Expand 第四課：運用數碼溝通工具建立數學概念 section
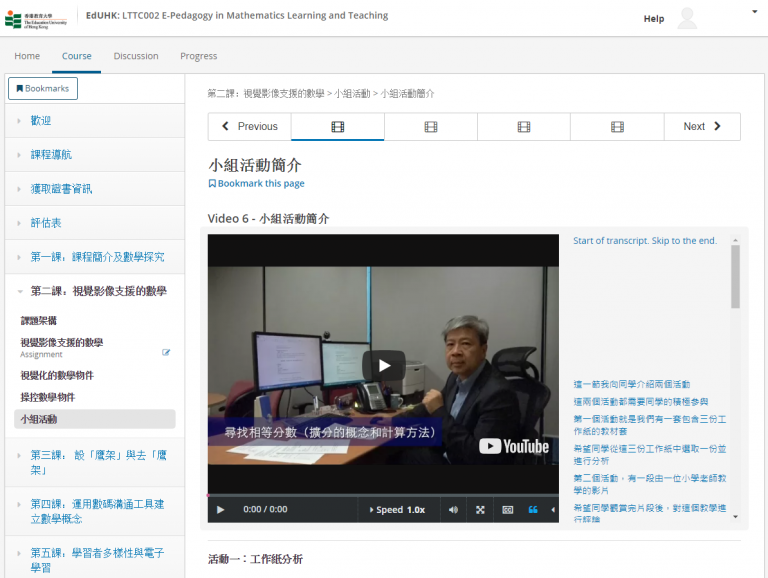 (95, 511)
